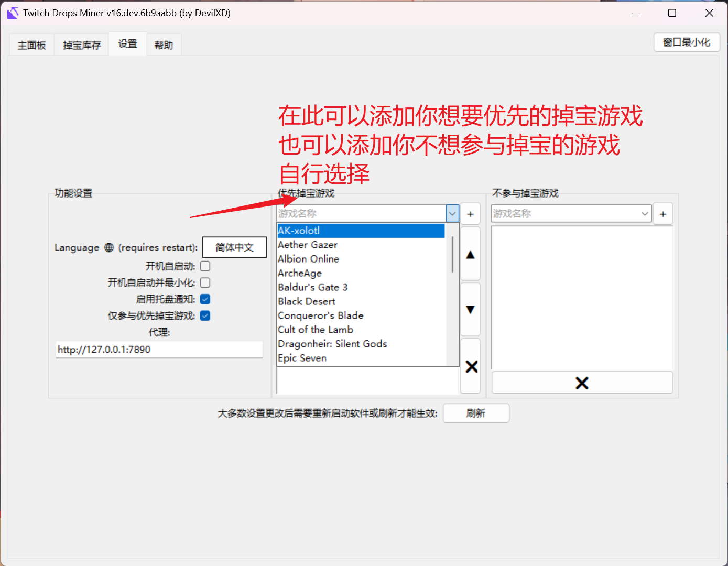This screenshot has height=566, width=728.
Task: Toggle 开机自启动 checkbox
Action: pos(205,266)
